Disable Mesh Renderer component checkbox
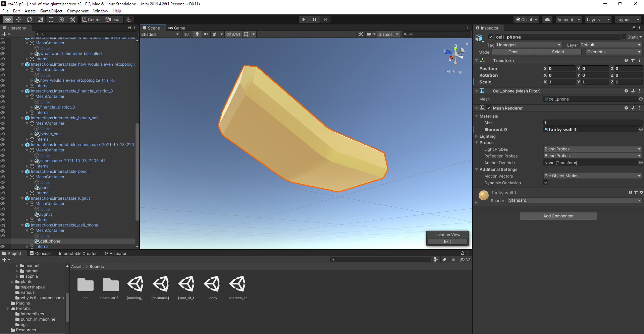The height and width of the screenshot is (334, 644). pyautogui.click(x=489, y=108)
